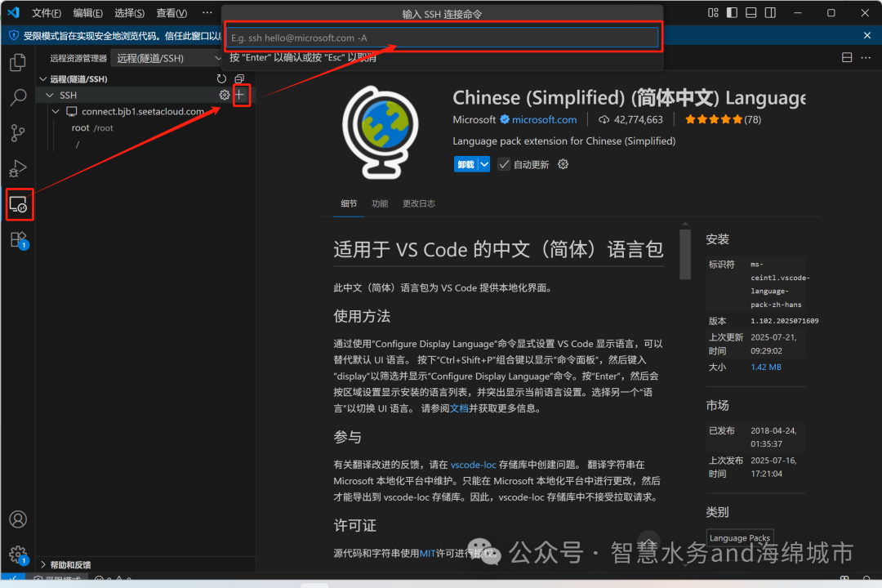The height and width of the screenshot is (588, 882).
Task: Toggle the primary sidebar layout icon
Action: [732, 12]
